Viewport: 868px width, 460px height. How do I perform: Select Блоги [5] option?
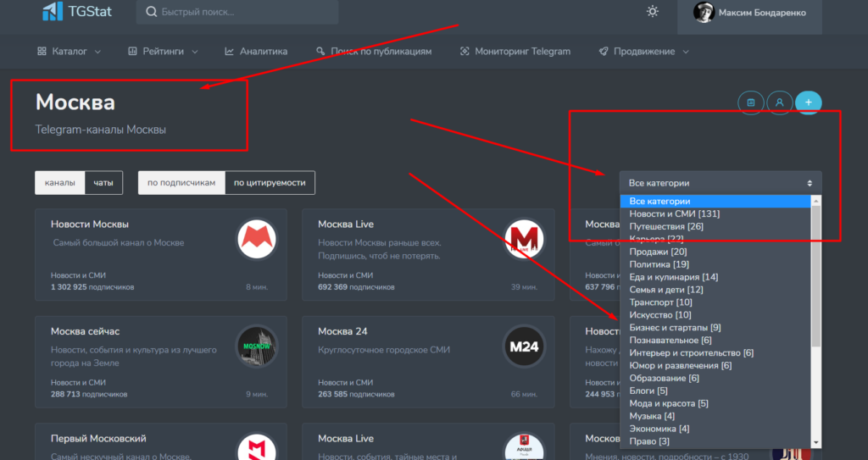pyautogui.click(x=715, y=391)
